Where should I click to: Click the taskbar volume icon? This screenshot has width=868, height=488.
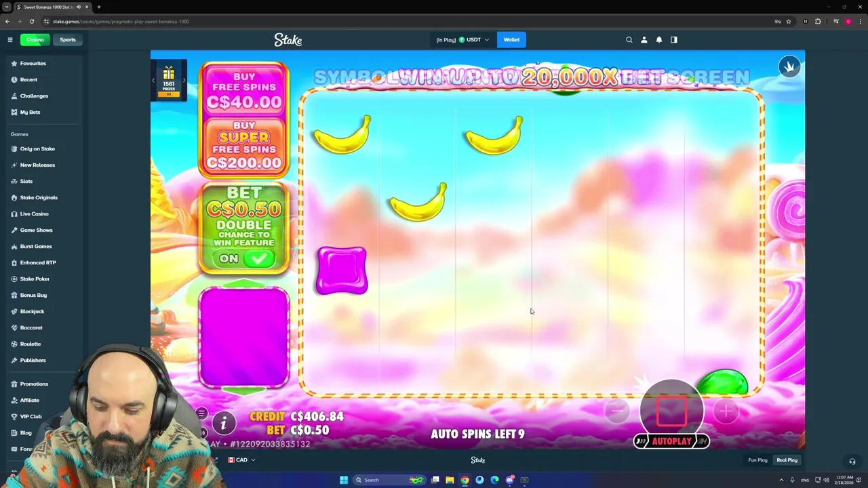point(826,480)
